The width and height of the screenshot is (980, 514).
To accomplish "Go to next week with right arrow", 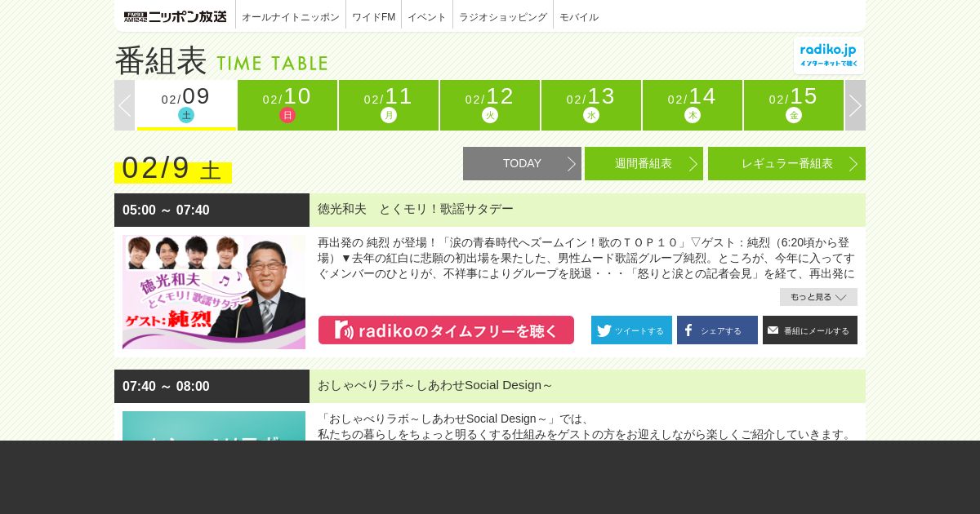I will pyautogui.click(x=855, y=105).
